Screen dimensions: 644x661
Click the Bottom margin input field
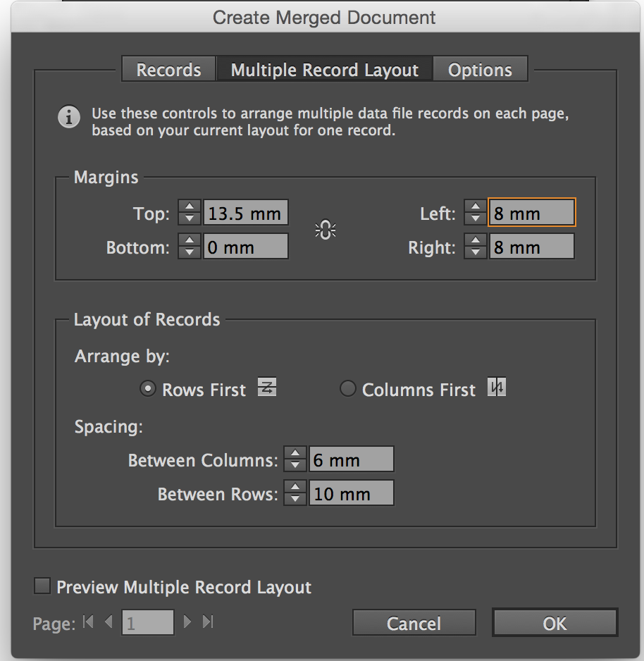pos(245,247)
